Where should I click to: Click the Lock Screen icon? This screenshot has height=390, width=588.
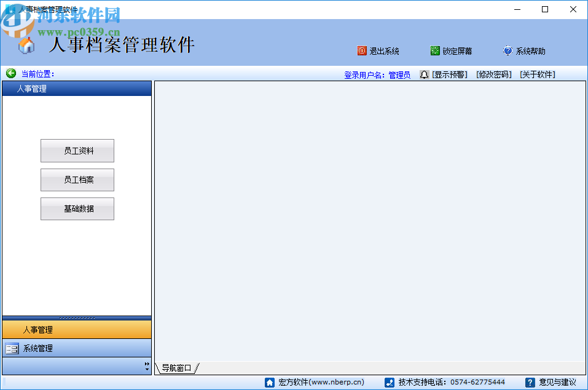pos(434,51)
